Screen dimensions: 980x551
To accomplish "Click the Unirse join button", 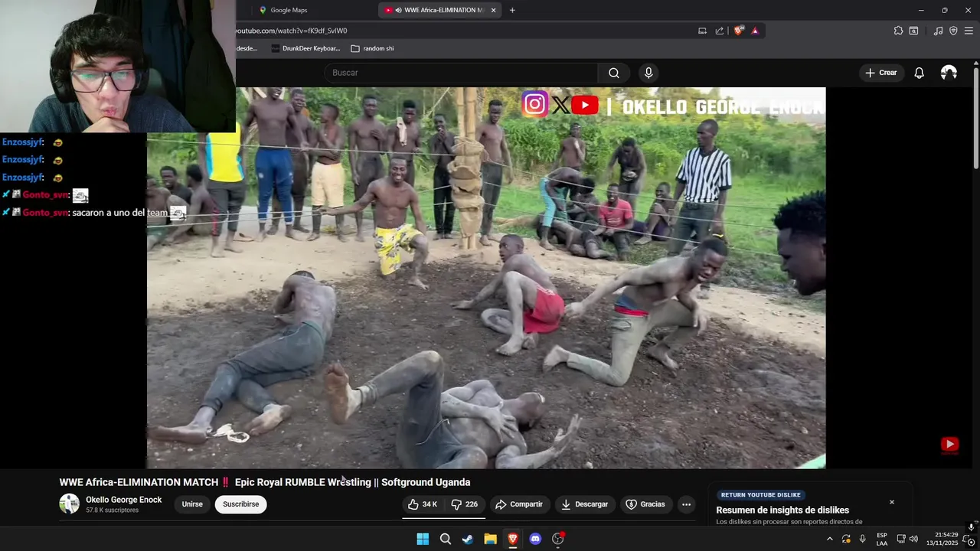I will pyautogui.click(x=192, y=504).
